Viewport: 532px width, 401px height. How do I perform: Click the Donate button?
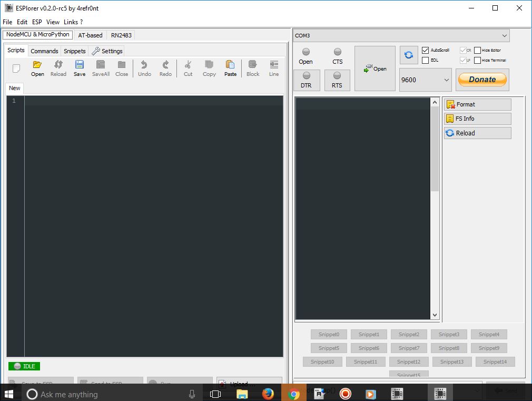482,80
